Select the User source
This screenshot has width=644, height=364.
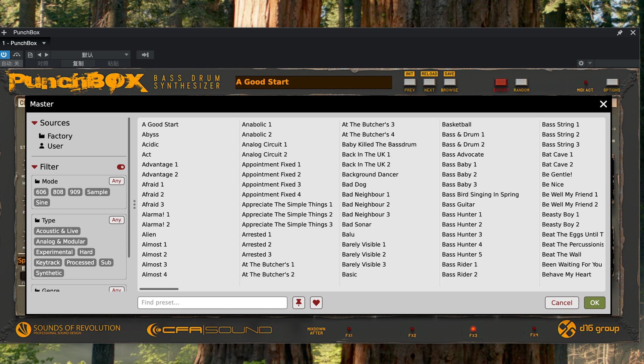(x=51, y=146)
